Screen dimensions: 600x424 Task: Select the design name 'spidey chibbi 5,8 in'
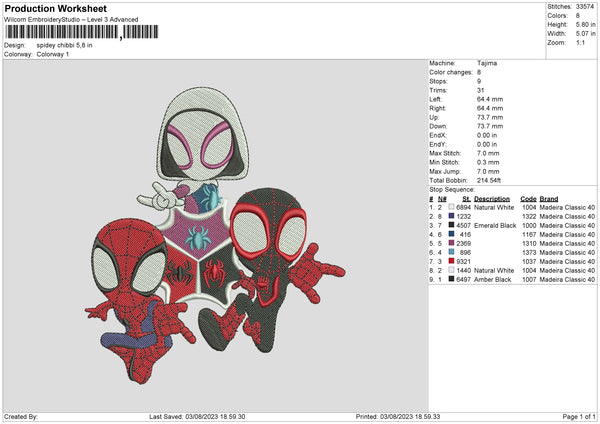(x=64, y=45)
